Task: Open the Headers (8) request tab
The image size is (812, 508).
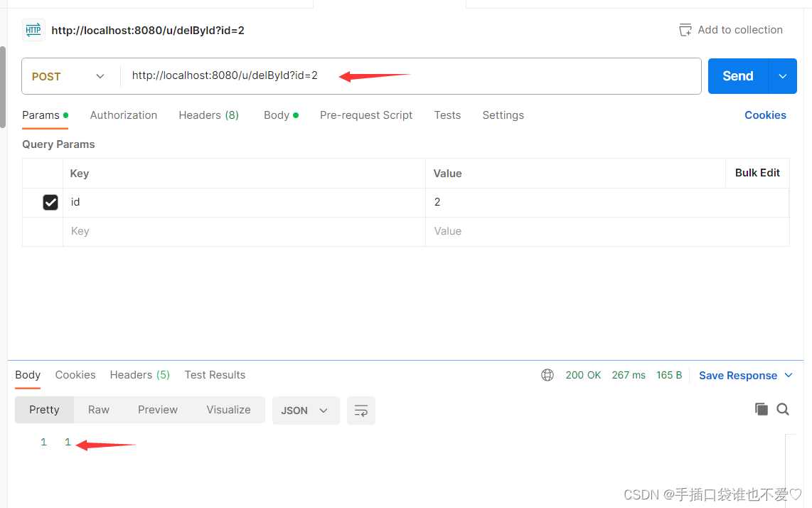Action: [209, 115]
